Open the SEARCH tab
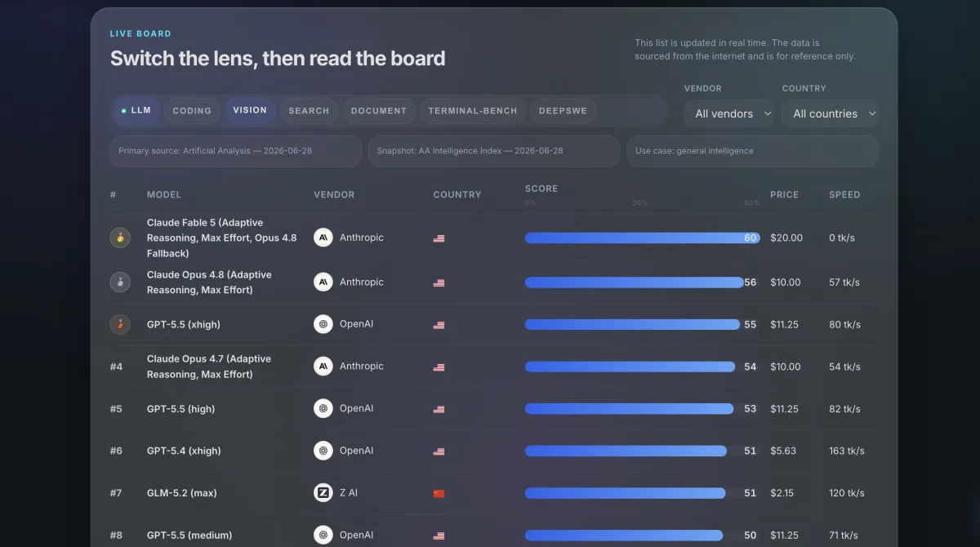 [x=309, y=111]
